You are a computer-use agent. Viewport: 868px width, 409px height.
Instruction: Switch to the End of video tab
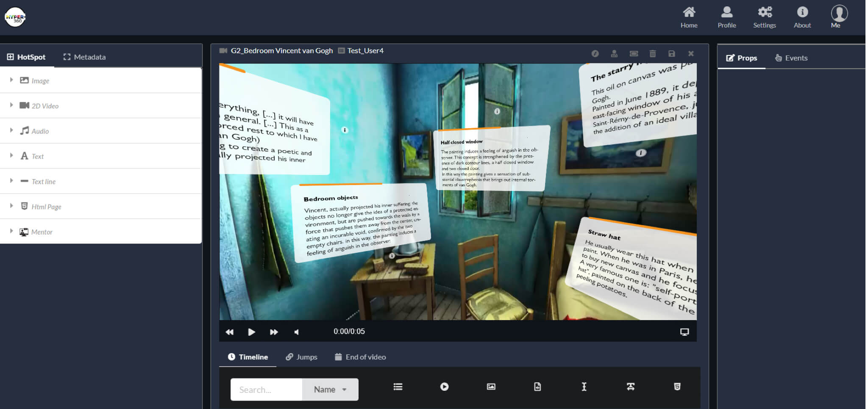[x=360, y=357]
